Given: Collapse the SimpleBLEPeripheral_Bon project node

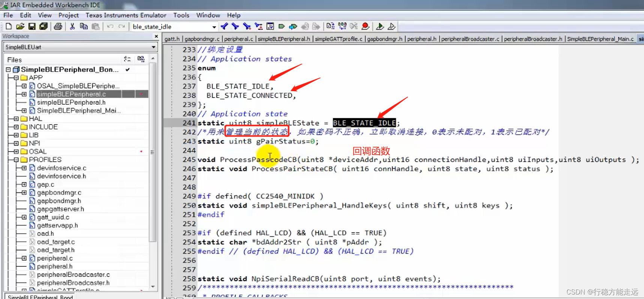Looking at the screenshot, I should click(x=8, y=69).
